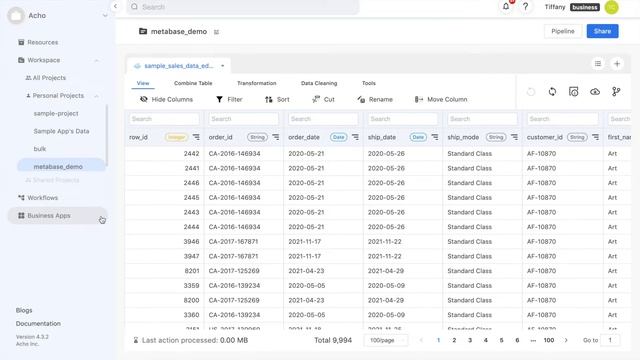Click the sidebar vertical scrollbar
This screenshot has height=360, width=640.
pyautogui.click(x=107, y=136)
